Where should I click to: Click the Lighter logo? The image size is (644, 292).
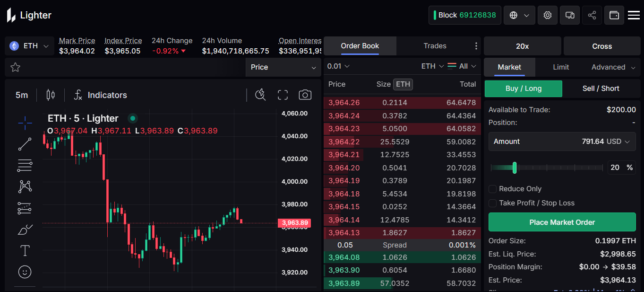tap(29, 15)
